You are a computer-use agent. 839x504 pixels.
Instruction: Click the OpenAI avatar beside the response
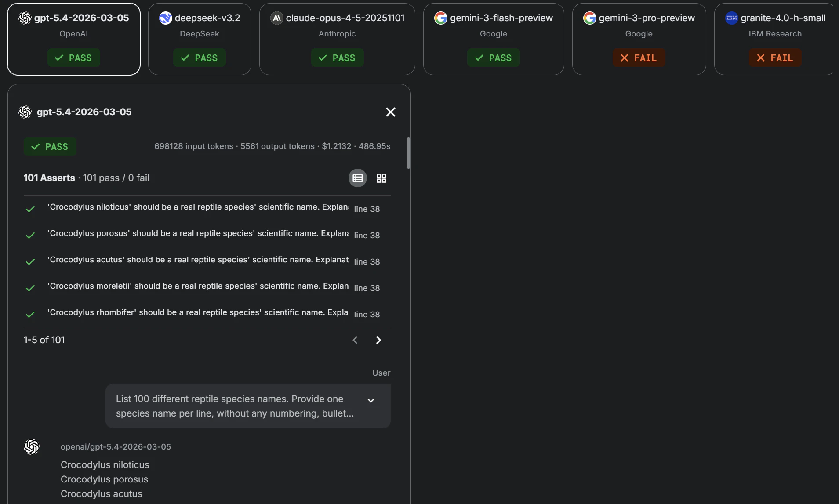click(32, 447)
